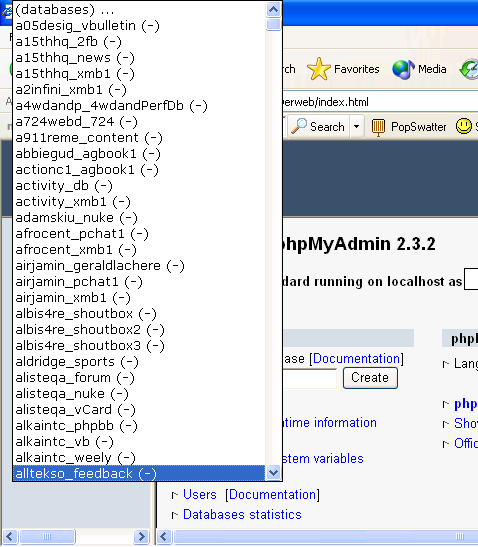478x547 pixels.
Task: Select highlighted alltekso_feedback entry
Action: click(x=139, y=473)
